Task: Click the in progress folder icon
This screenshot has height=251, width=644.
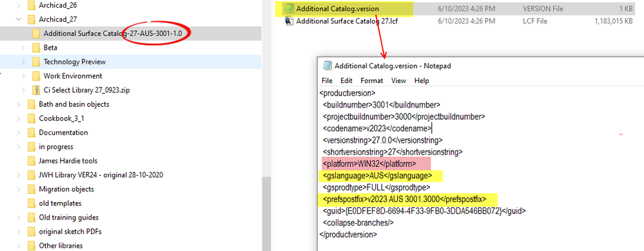Action: tap(31, 147)
